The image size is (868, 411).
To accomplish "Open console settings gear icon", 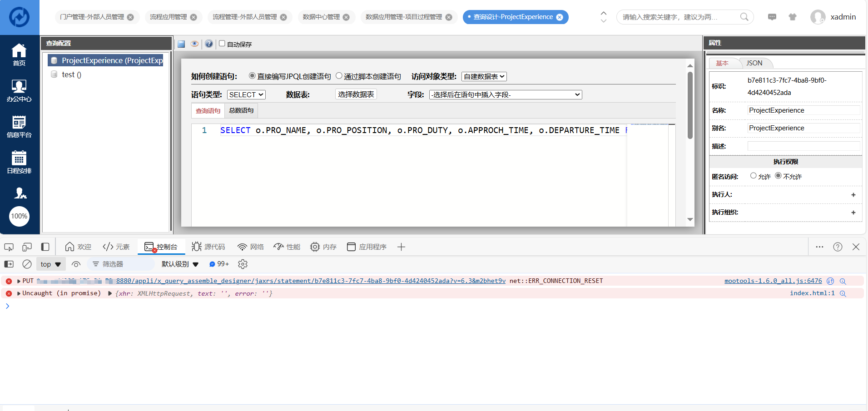I will (x=243, y=264).
